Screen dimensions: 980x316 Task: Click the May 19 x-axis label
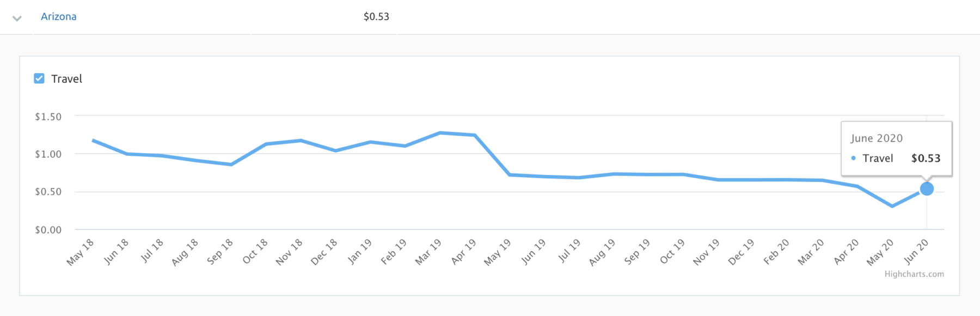497,252
